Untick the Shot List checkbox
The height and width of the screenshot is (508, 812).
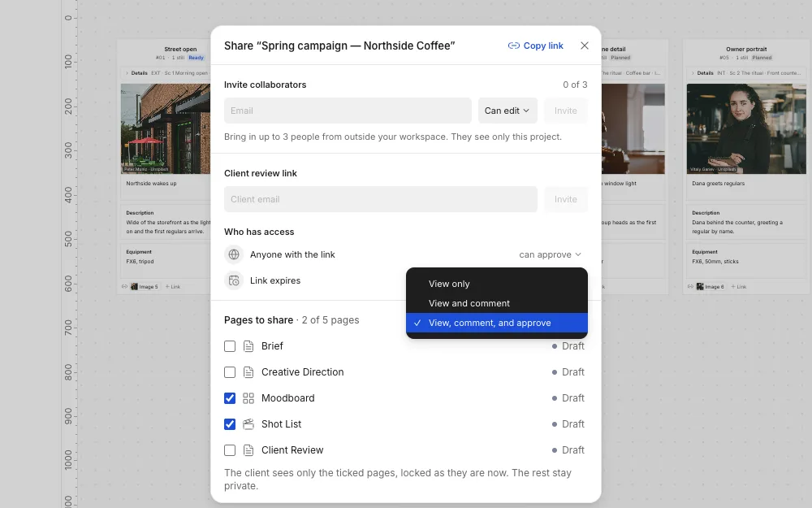230,424
